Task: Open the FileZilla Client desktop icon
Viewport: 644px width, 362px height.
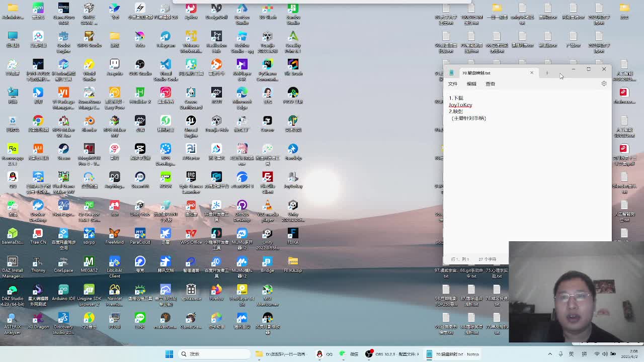Action: point(267,183)
